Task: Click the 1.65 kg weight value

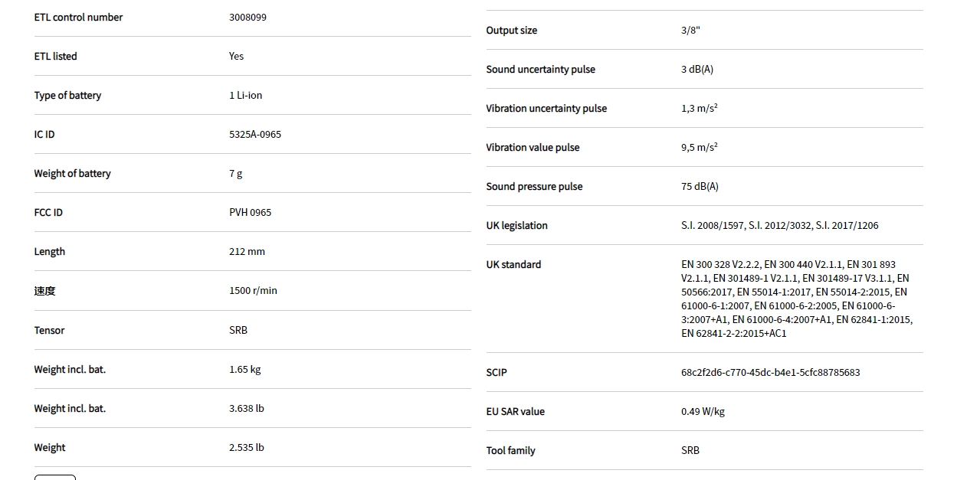Action: (244, 369)
